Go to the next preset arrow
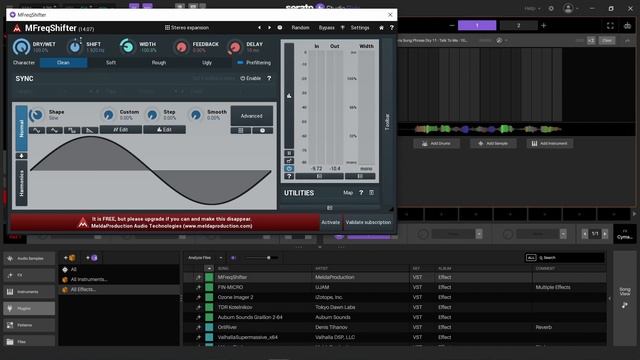The height and width of the screenshot is (360, 640). click(x=269, y=28)
